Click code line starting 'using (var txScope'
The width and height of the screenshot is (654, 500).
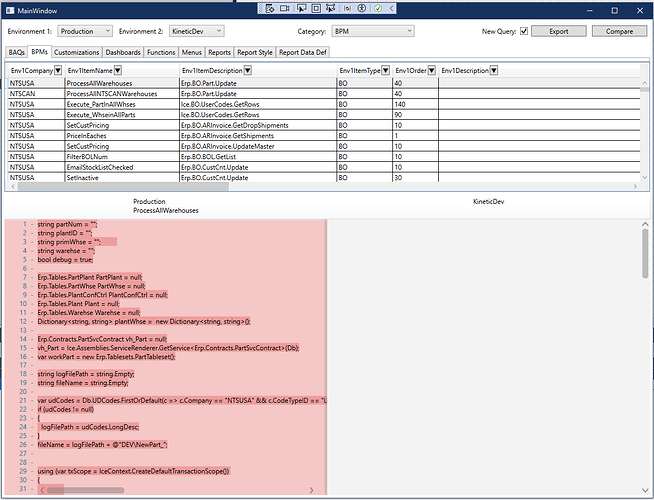tap(133, 471)
